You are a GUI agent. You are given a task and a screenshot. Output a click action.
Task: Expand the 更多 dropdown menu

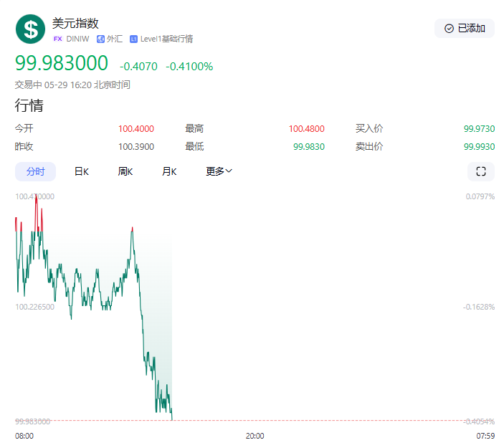[x=219, y=171]
